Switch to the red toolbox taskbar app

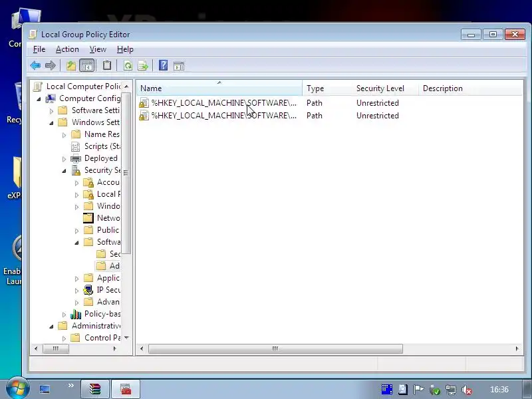126,389
